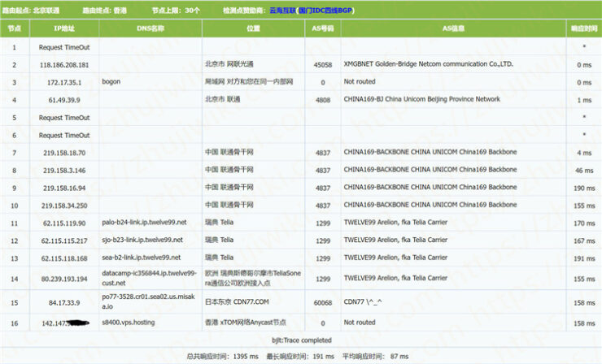Select DNS name palo-b24-link.ip.twelve99.net
The height and width of the screenshot is (364, 602).
(144, 222)
